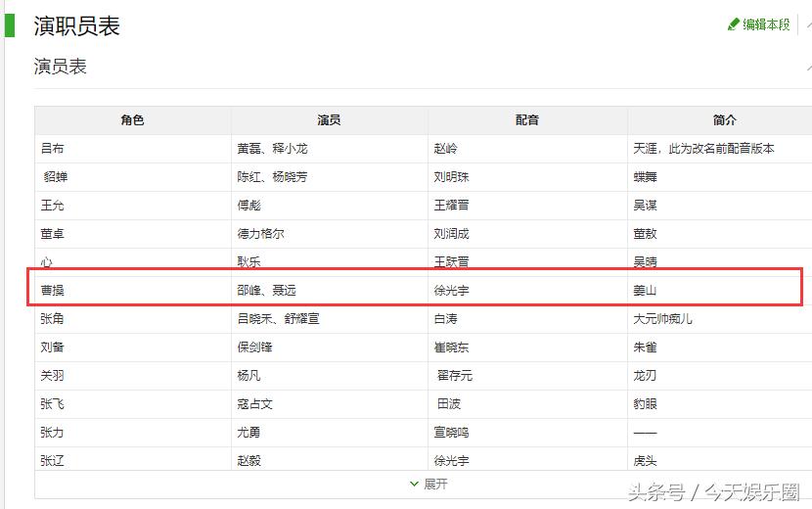Select the 张角 role cell
The height and width of the screenshot is (509, 812).
coord(133,319)
